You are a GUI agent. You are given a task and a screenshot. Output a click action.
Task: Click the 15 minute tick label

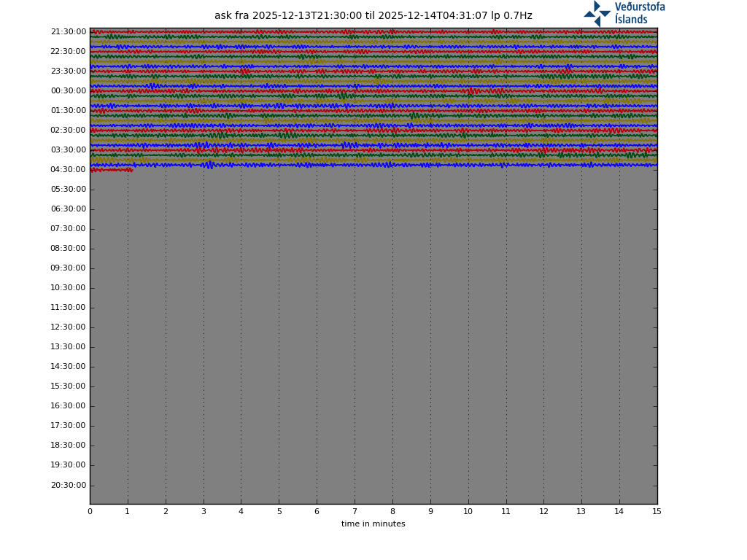coord(657,512)
